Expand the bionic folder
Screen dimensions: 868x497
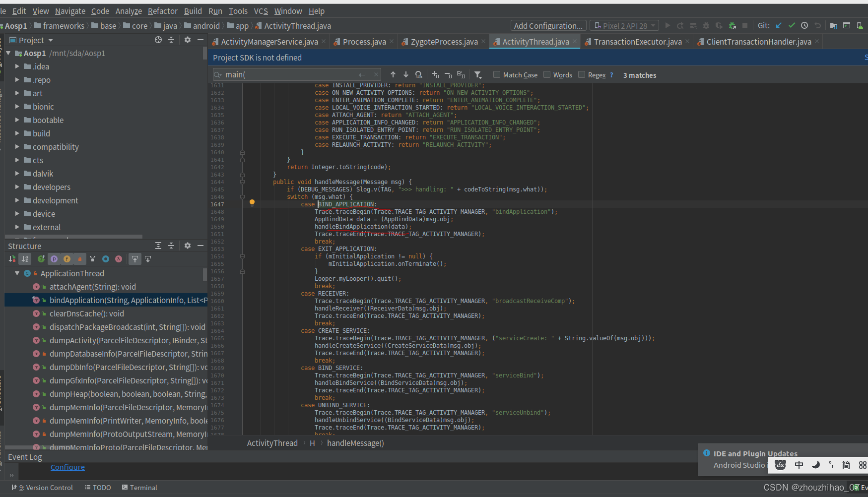(x=17, y=106)
